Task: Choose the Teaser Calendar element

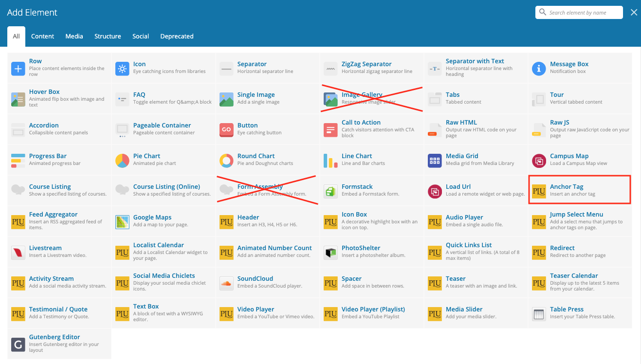Action: pos(580,283)
